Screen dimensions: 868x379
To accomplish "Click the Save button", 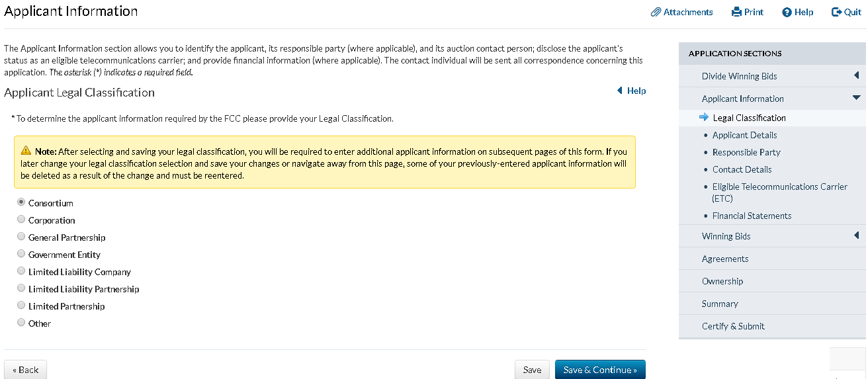I will tap(532, 370).
